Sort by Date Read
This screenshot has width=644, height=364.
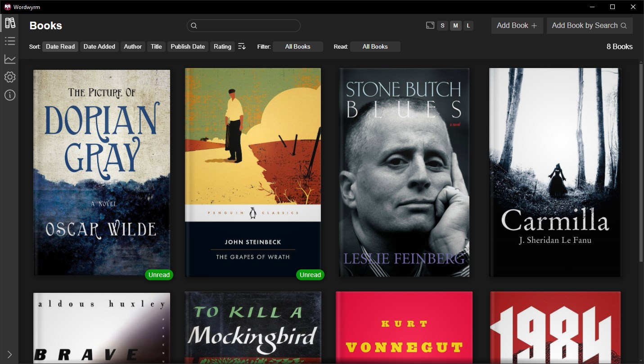coord(60,46)
